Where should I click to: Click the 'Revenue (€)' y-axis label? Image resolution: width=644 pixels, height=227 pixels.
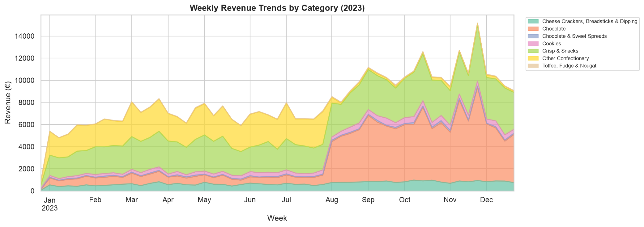[8, 103]
